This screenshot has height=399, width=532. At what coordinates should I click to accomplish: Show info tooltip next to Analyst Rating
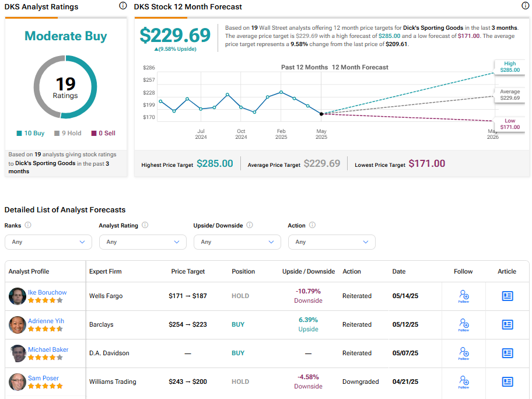coord(145,225)
